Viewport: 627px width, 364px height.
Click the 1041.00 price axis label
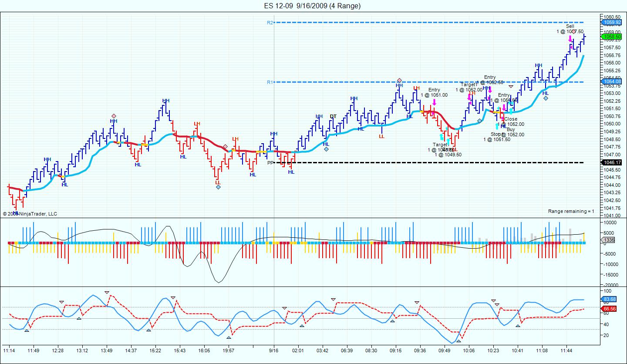(x=612, y=215)
